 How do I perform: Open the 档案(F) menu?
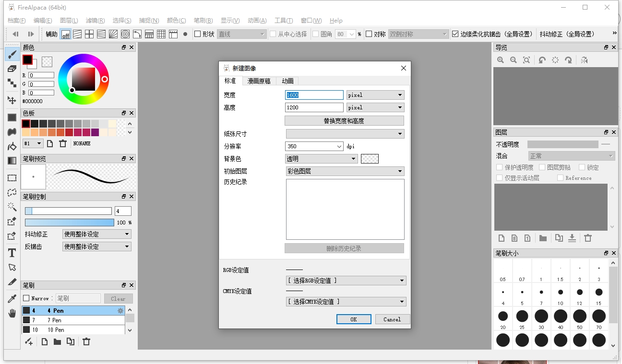(x=17, y=21)
